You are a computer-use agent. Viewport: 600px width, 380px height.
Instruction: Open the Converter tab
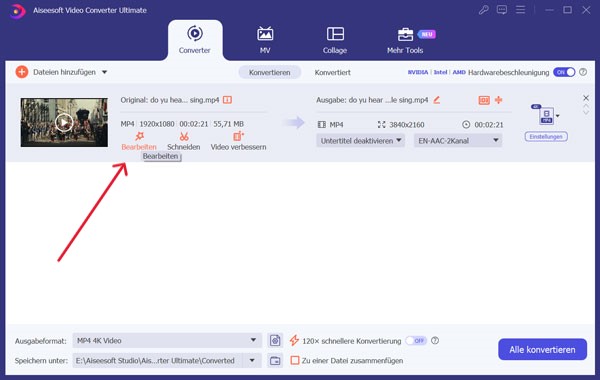tap(195, 40)
